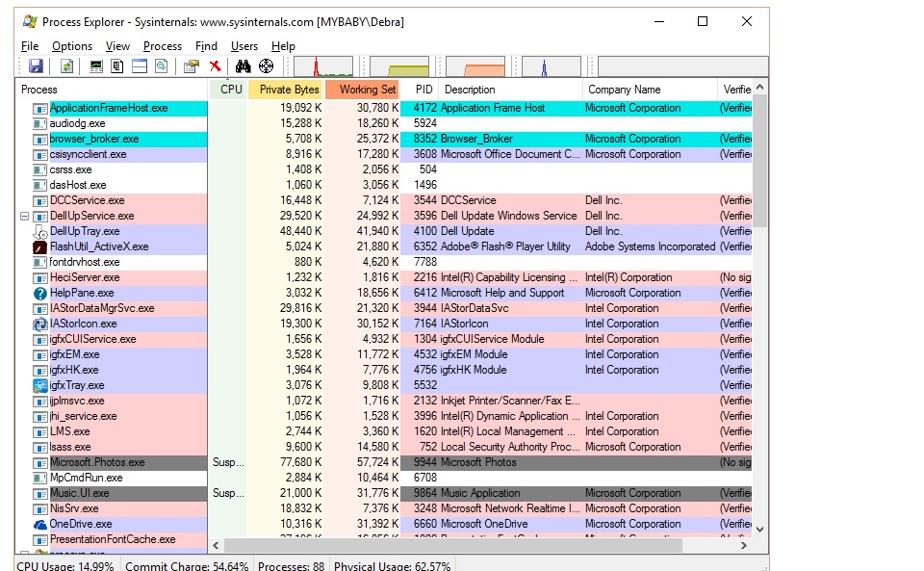Click the igfxTray.exe process icon
This screenshot has height=571, width=924.
click(x=40, y=385)
